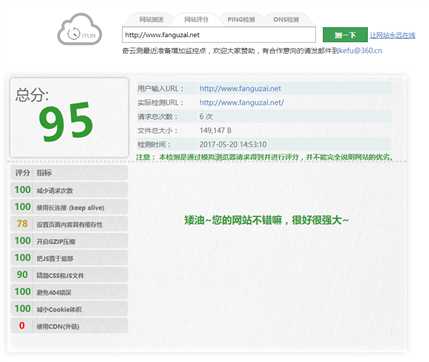Select the keep alive indicator row
This screenshot has height=362, width=429.
click(69, 207)
